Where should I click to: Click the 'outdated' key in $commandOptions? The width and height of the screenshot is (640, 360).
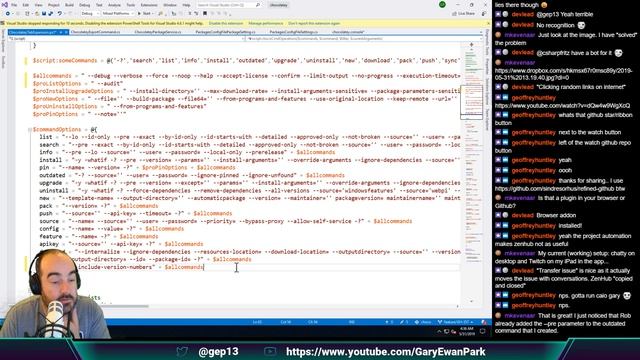point(52,175)
